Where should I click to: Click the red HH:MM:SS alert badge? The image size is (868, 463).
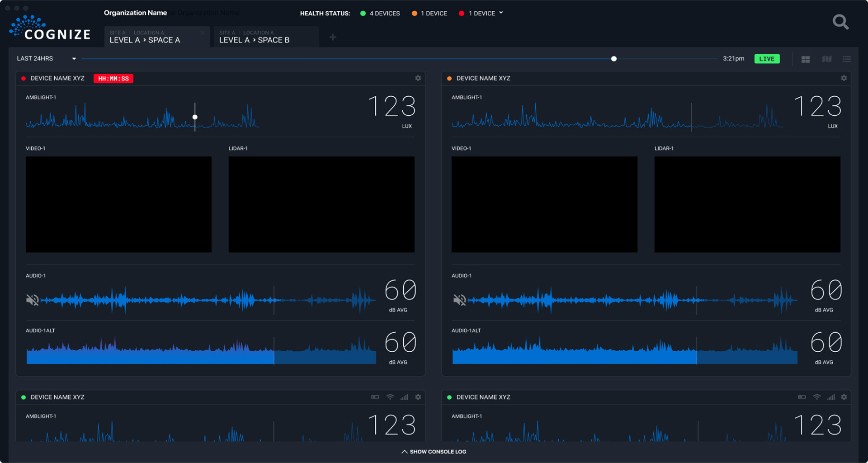[113, 79]
